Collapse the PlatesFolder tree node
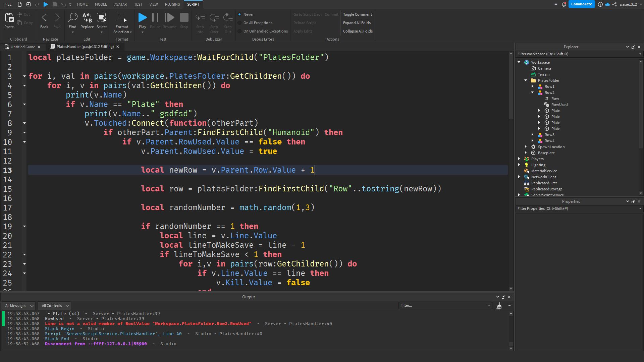The width and height of the screenshot is (644, 362). pyautogui.click(x=526, y=80)
